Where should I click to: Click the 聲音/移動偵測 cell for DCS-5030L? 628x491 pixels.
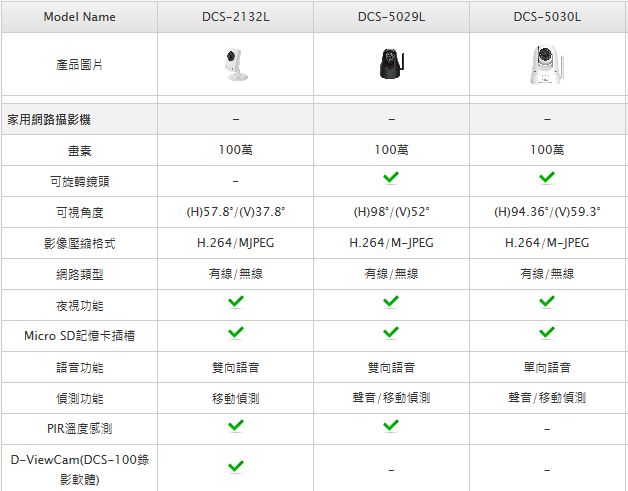pyautogui.click(x=547, y=398)
